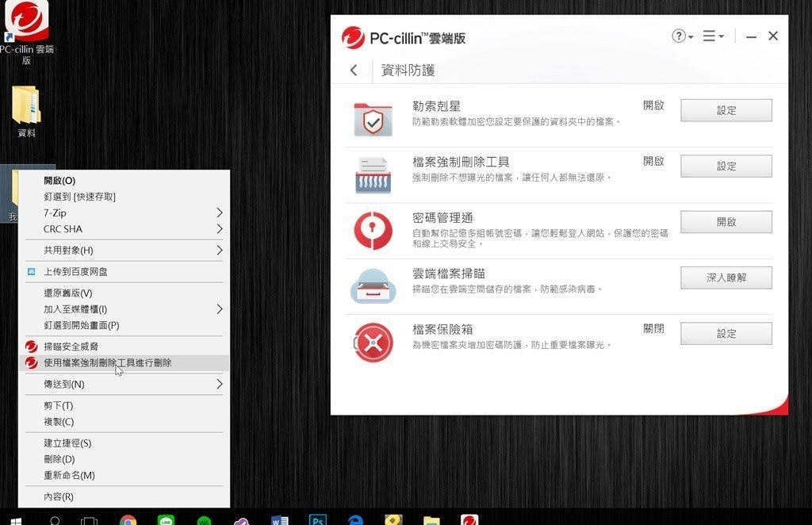The width and height of the screenshot is (812, 525).
Task: Go back using the left arrow beside 資料防護
Action: click(354, 71)
